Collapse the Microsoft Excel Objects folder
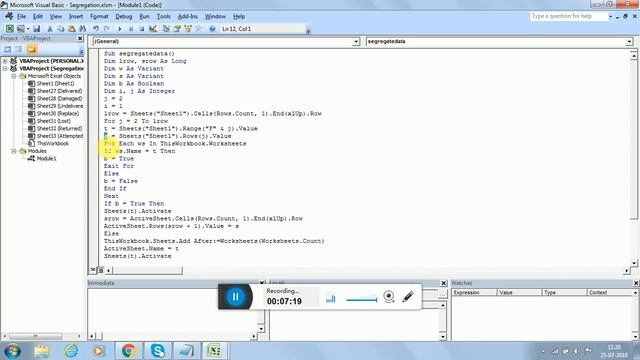 (13, 76)
